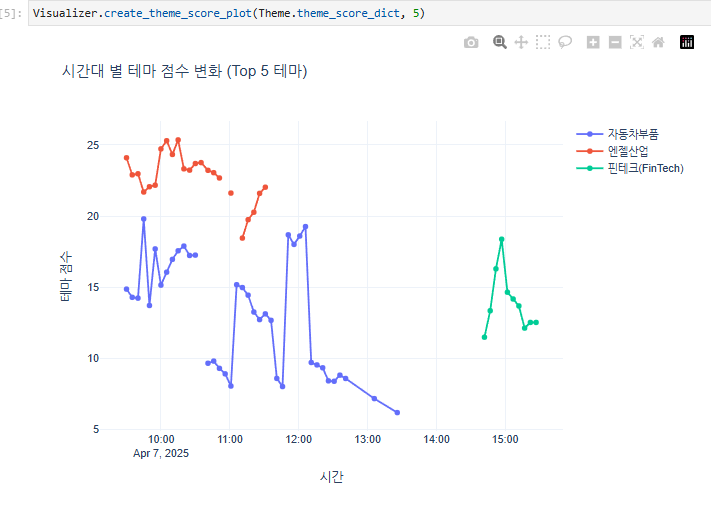Activate the Pan tool

coord(521,43)
